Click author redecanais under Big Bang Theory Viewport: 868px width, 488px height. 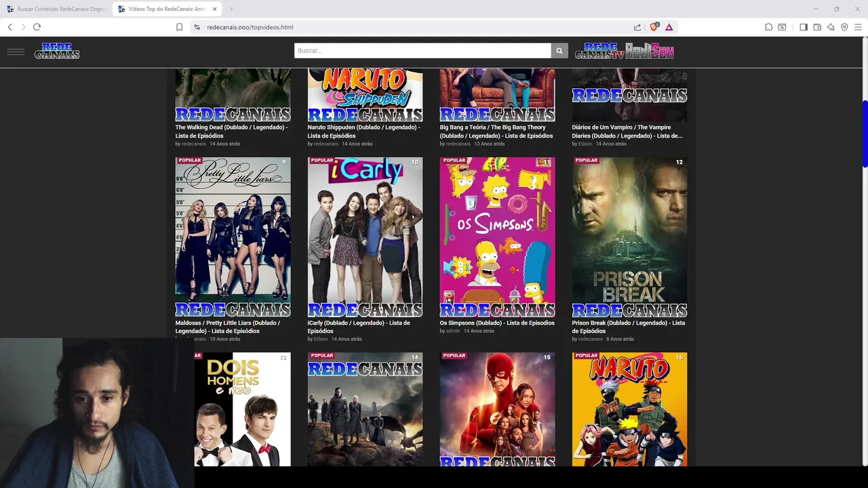[x=458, y=144]
